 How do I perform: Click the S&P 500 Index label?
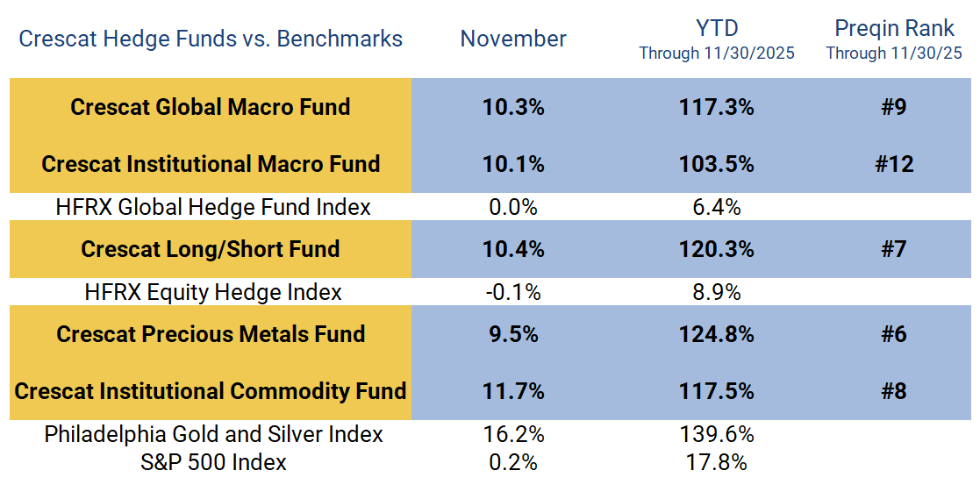pyautogui.click(x=213, y=462)
